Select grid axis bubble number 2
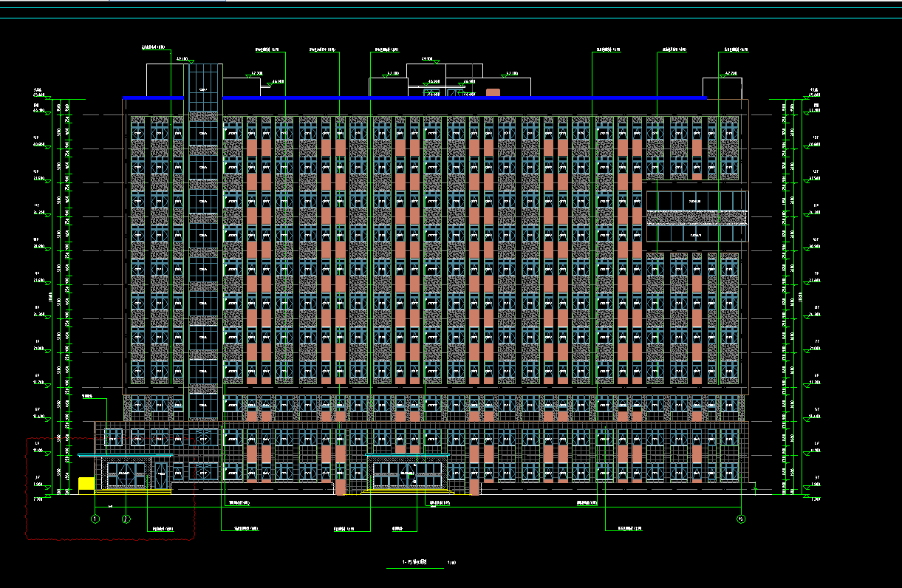Viewport: 902px width, 588px height. coord(126,519)
